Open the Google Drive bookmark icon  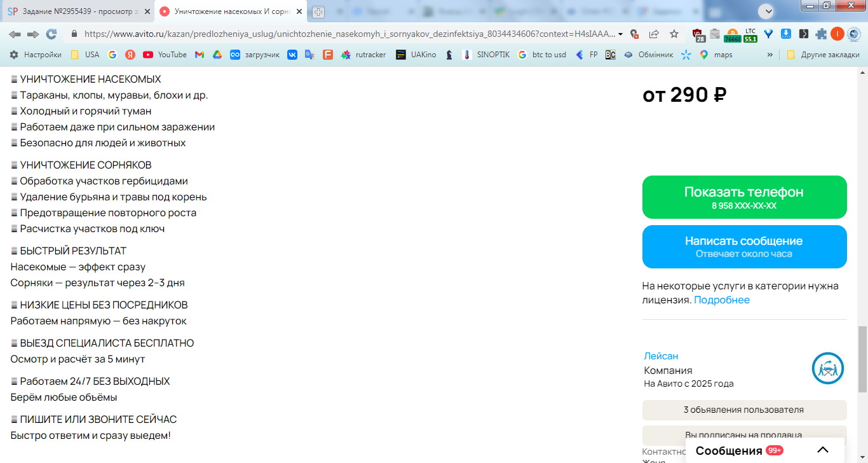217,55
